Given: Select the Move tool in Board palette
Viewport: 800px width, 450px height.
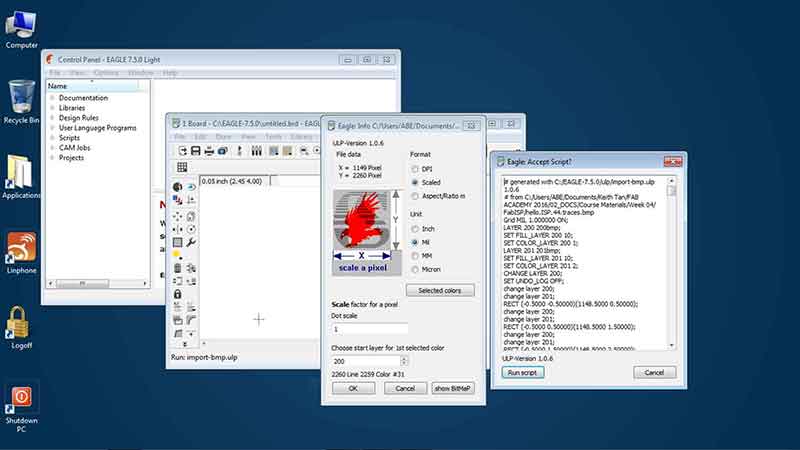Looking at the screenshot, I should point(177,216).
